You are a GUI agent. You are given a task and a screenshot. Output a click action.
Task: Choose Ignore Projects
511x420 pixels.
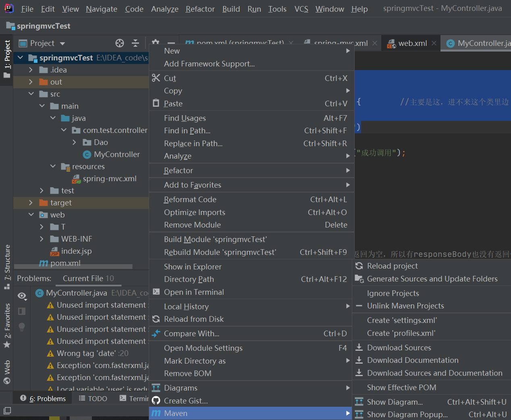[x=432, y=293]
